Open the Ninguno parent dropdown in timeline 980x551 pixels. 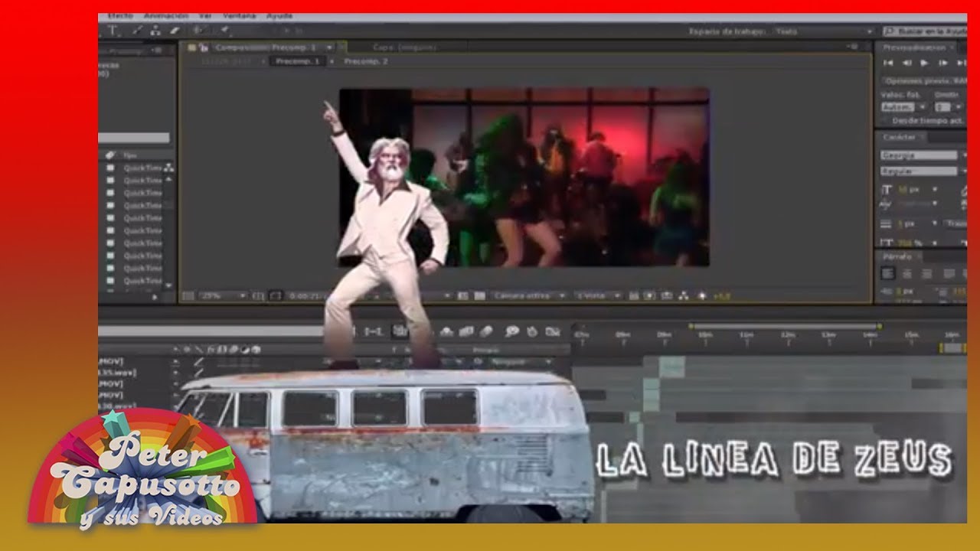pyautogui.click(x=521, y=361)
